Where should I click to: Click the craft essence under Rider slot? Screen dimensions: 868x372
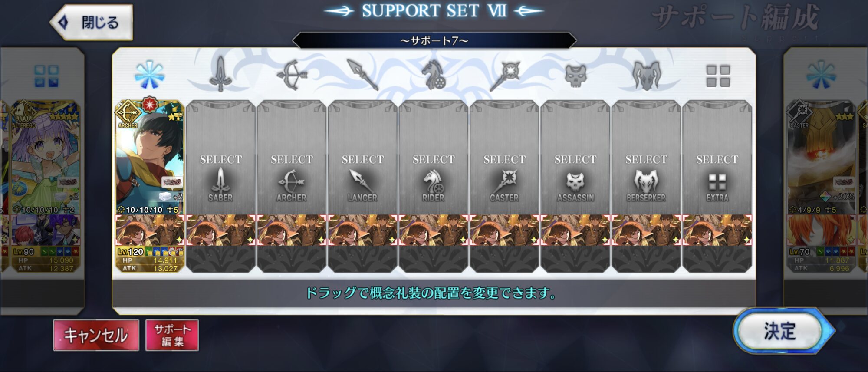[x=434, y=230]
